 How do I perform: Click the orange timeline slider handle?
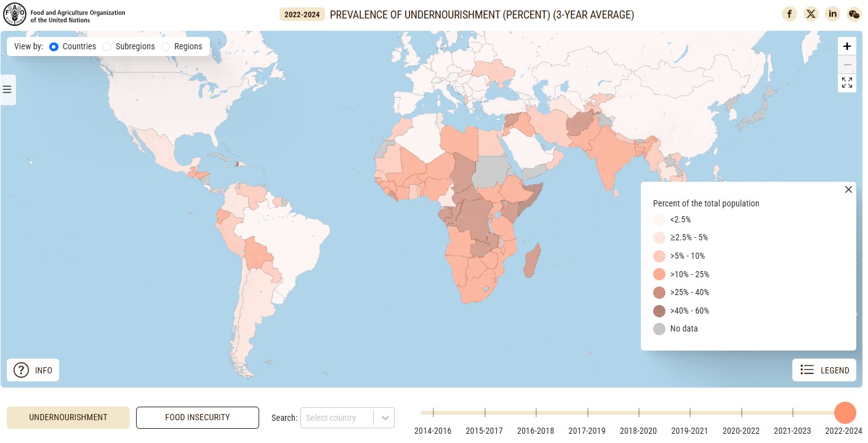tap(845, 413)
